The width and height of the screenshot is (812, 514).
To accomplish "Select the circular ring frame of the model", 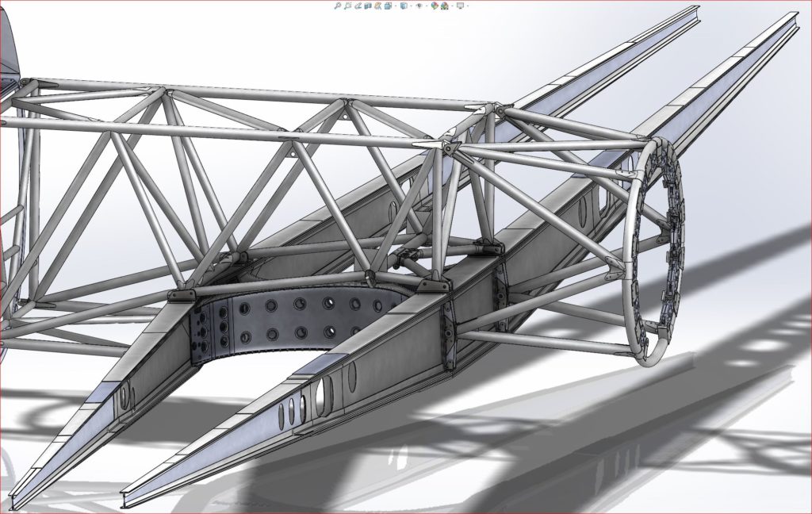I will 655,252.
